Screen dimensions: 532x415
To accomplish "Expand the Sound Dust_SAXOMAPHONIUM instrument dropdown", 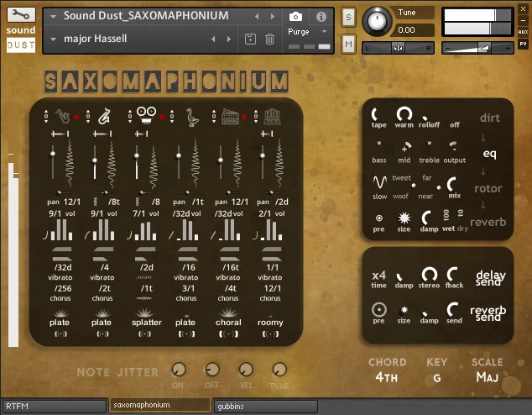I will [53, 16].
